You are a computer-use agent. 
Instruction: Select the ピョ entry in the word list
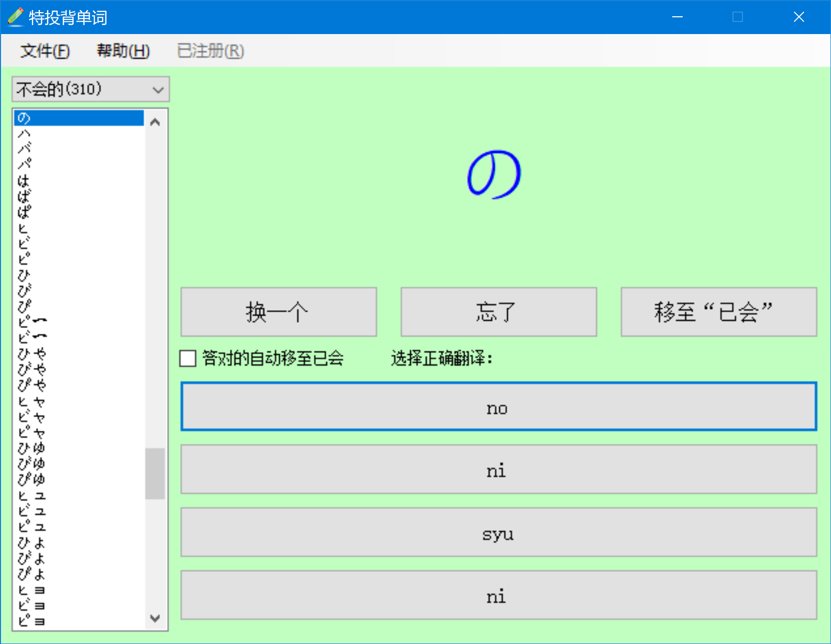click(x=79, y=621)
